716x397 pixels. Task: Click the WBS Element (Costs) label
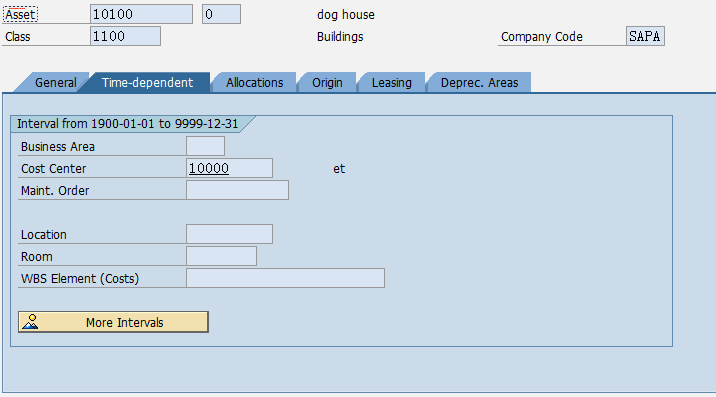[x=80, y=278]
